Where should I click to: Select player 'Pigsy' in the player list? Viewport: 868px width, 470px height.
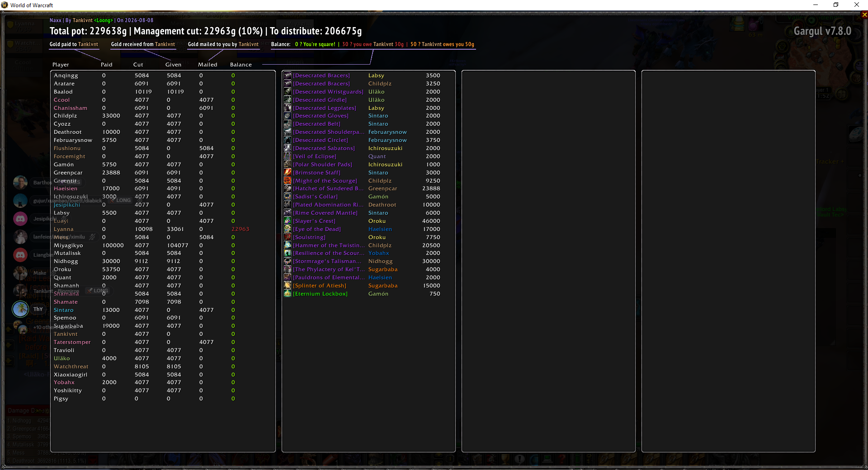coord(61,399)
